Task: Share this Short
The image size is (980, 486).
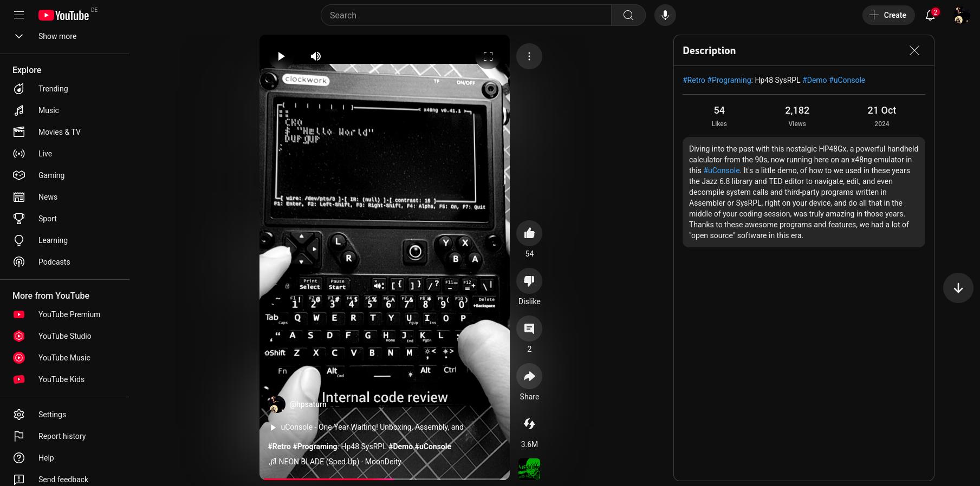Action: click(x=529, y=377)
